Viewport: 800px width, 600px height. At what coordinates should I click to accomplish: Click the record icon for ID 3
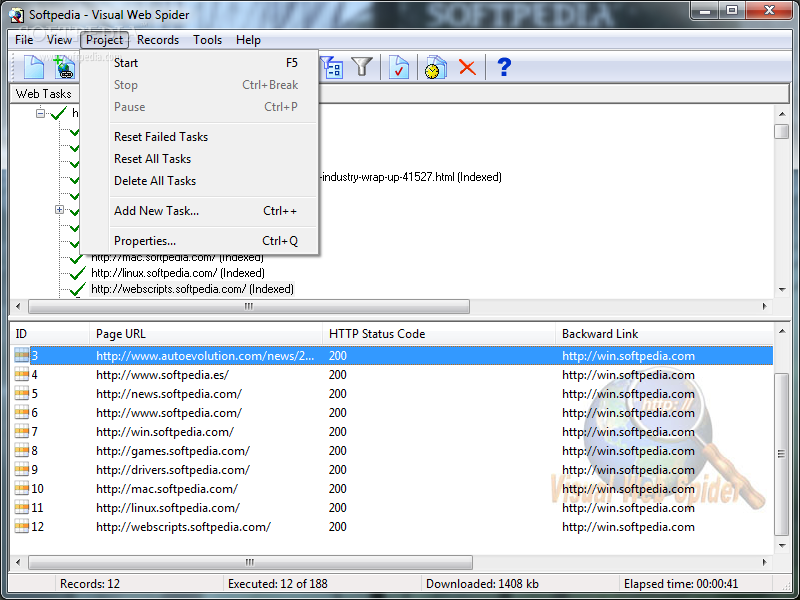[x=21, y=355]
